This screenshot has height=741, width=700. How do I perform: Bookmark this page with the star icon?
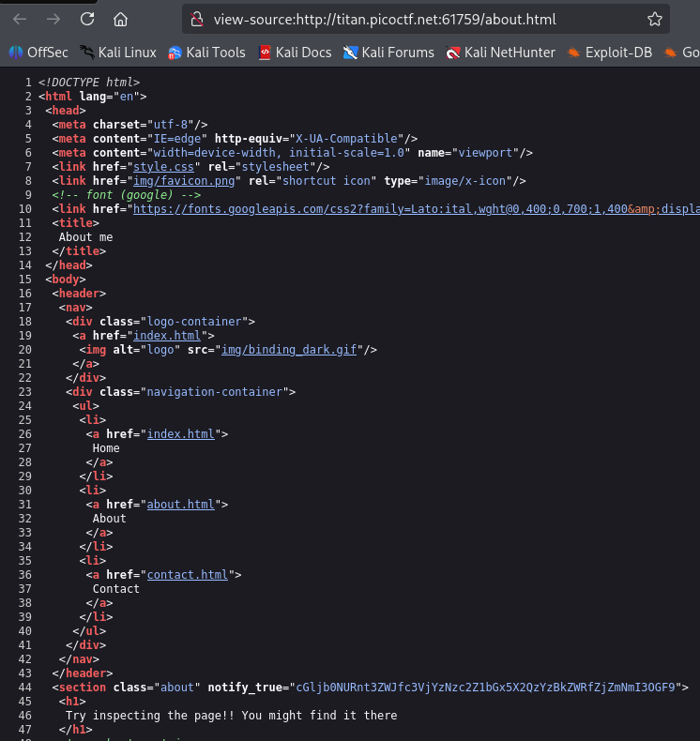tap(655, 20)
